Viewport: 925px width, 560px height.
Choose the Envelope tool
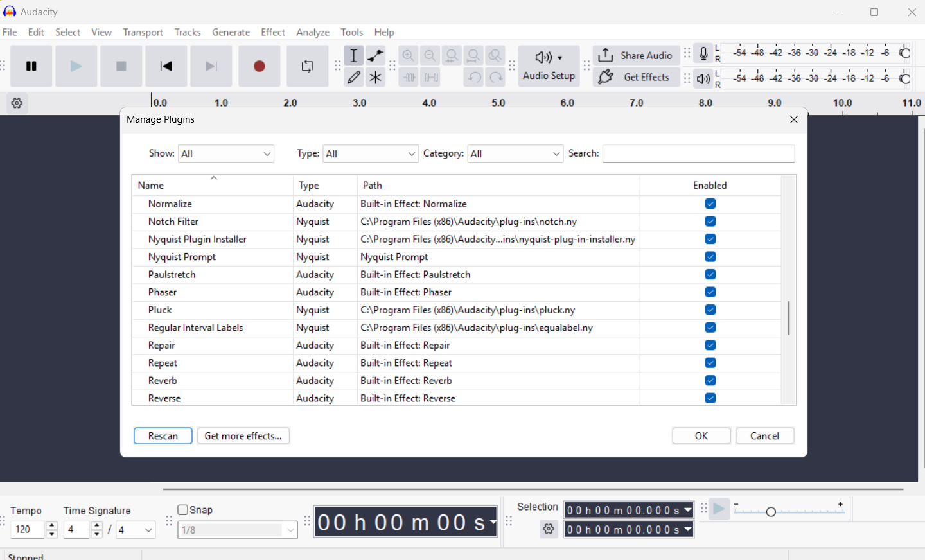[x=376, y=56]
